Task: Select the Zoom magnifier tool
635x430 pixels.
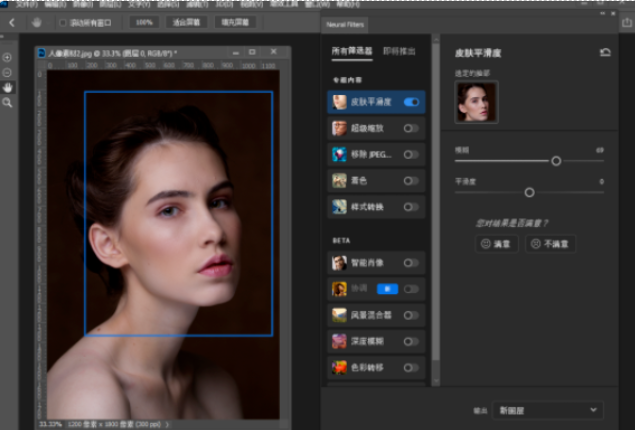Action: tap(7, 102)
